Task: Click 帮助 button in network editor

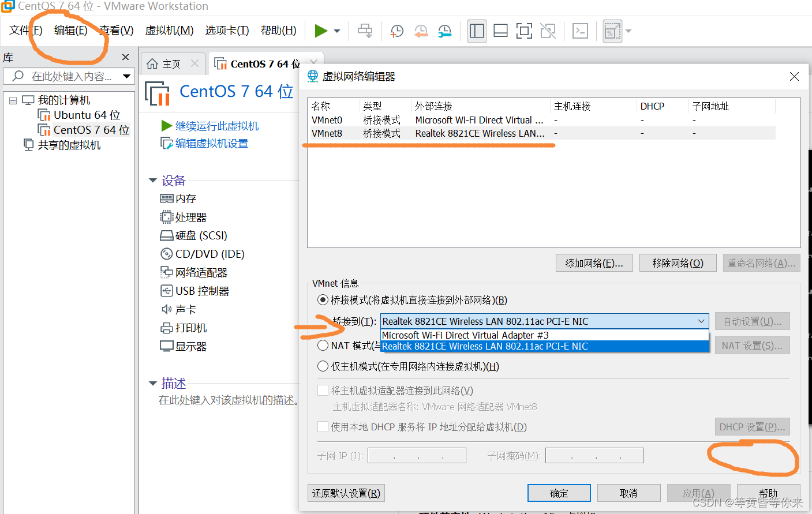Action: point(768,493)
